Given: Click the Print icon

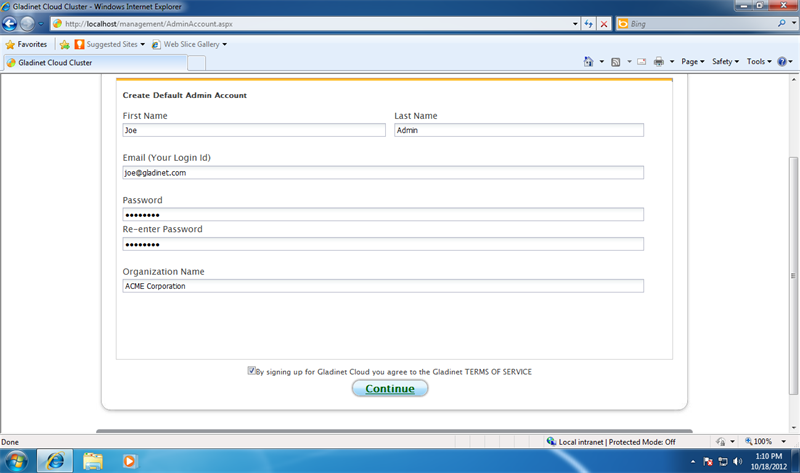Looking at the screenshot, I should (x=659, y=62).
